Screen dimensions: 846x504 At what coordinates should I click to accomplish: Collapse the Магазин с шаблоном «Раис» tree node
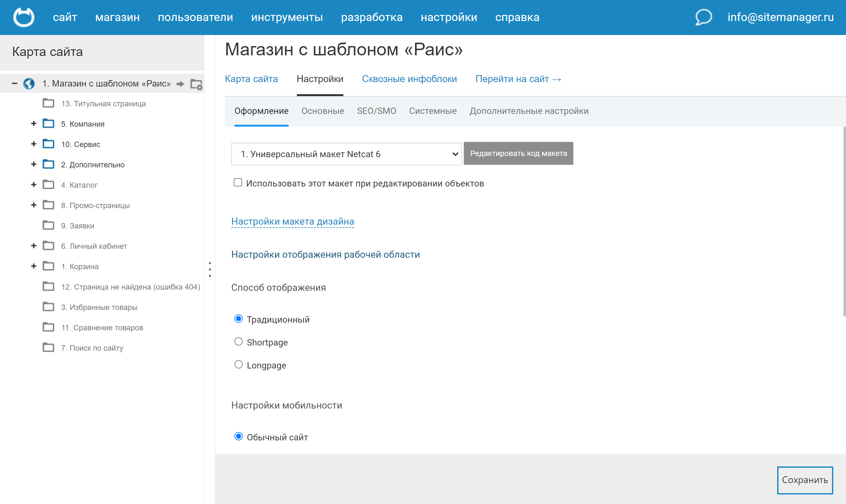click(15, 84)
